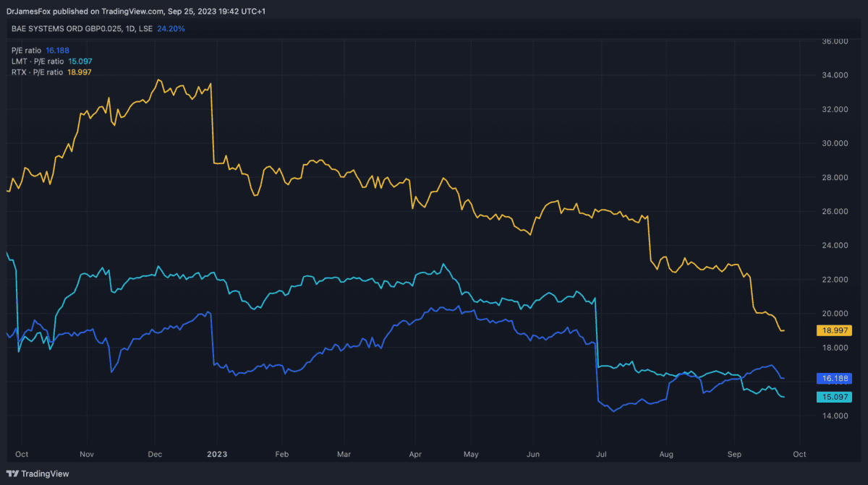Click the blue 16.188 price tag

[x=833, y=378]
